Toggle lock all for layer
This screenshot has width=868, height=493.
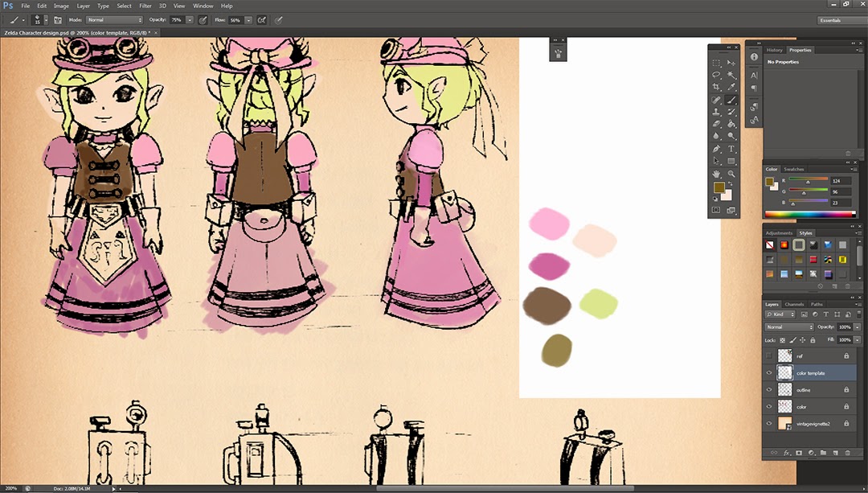click(x=813, y=340)
